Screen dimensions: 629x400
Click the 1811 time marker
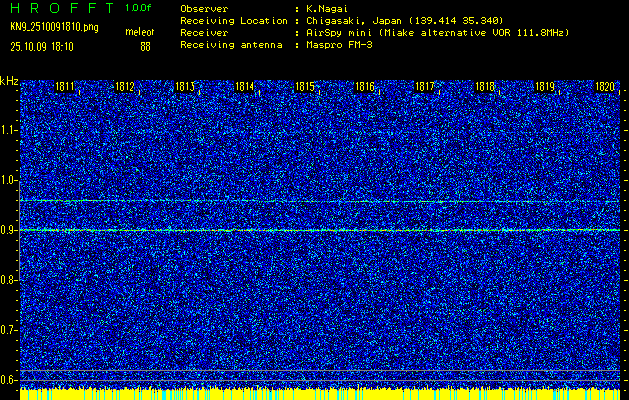click(65, 88)
